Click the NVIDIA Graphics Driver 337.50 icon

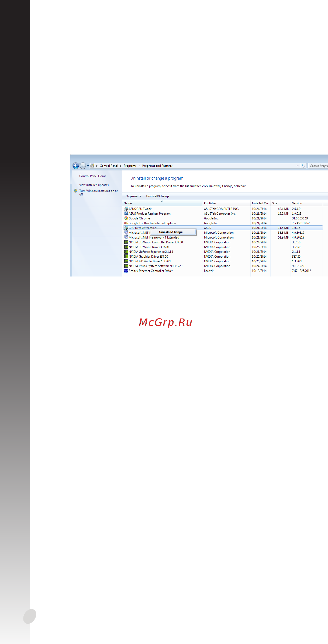(x=126, y=257)
